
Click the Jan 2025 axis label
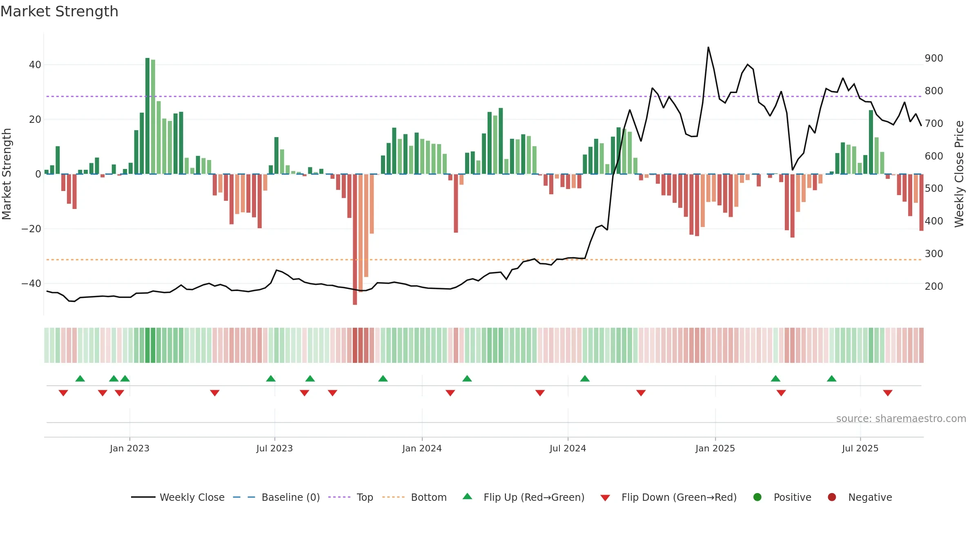click(715, 448)
